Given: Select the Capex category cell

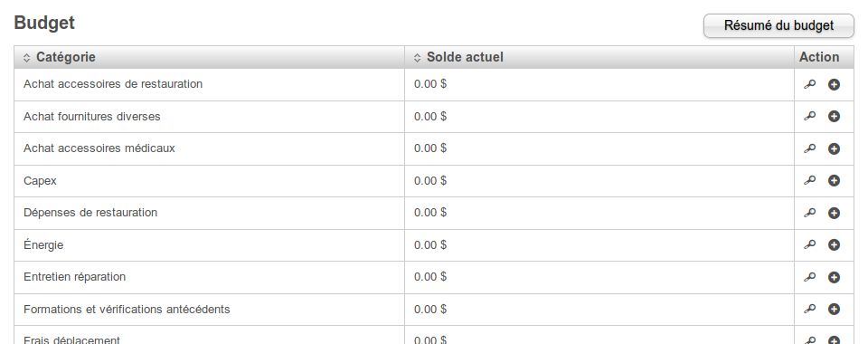Looking at the screenshot, I should tap(209, 181).
